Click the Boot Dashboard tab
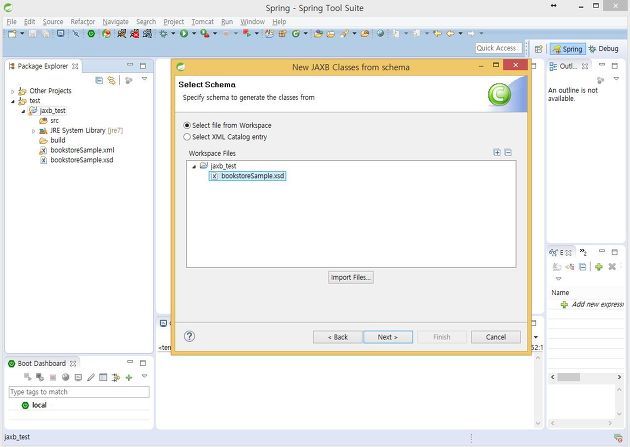The width and height of the screenshot is (630, 447). (x=42, y=363)
